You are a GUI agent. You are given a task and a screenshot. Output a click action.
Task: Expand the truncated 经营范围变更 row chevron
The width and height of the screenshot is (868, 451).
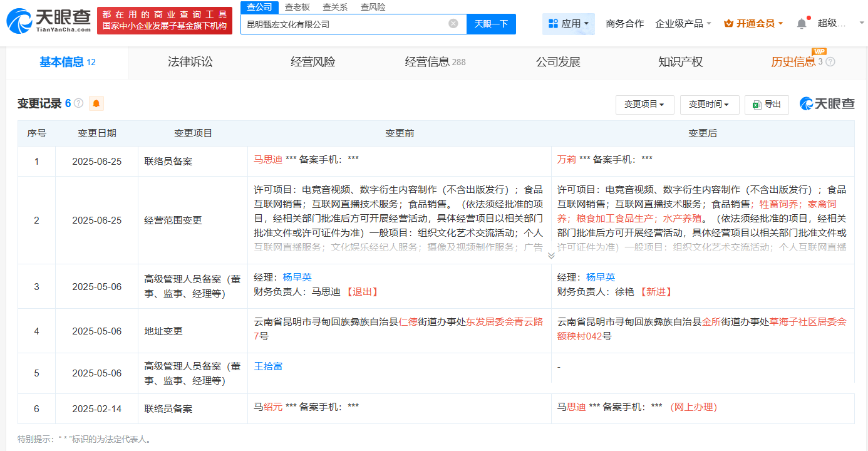point(551,255)
